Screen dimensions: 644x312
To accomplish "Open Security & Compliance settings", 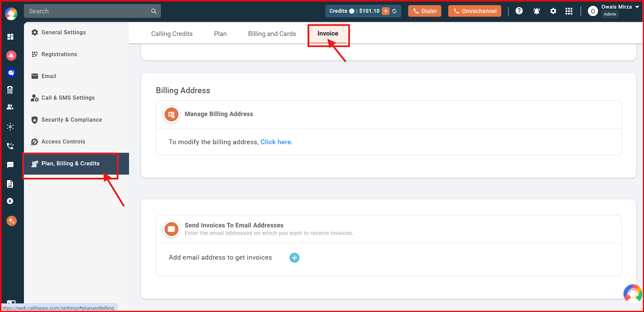I will tap(76, 120).
